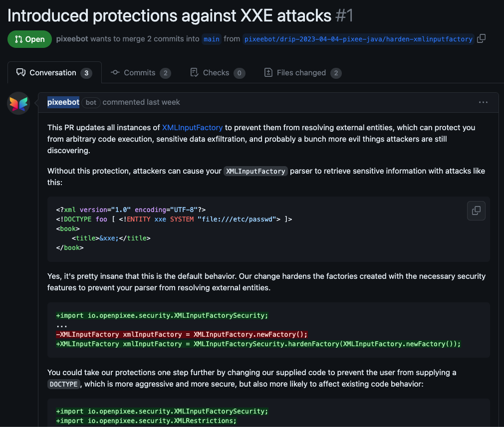The image size is (504, 427).
Task: Click the Checks checkmark icon
Action: pos(194,72)
